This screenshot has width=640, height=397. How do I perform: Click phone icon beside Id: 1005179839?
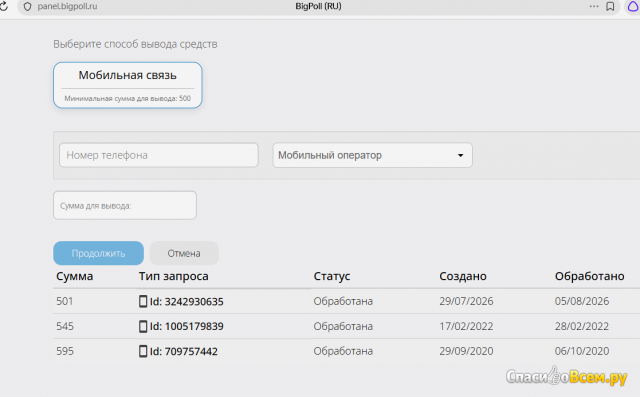[143, 326]
